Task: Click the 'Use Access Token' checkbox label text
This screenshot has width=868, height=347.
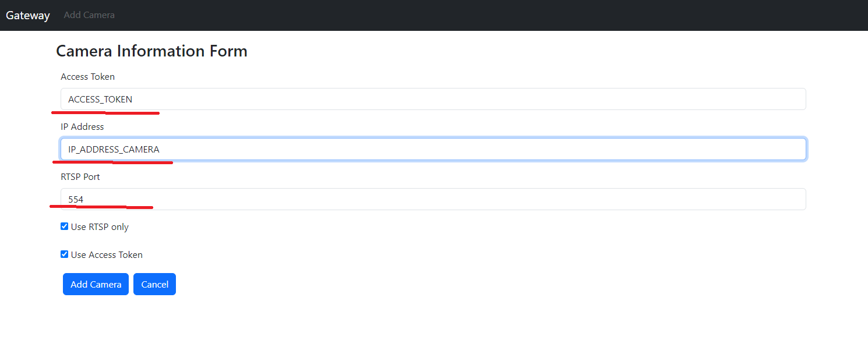Action: [107, 255]
